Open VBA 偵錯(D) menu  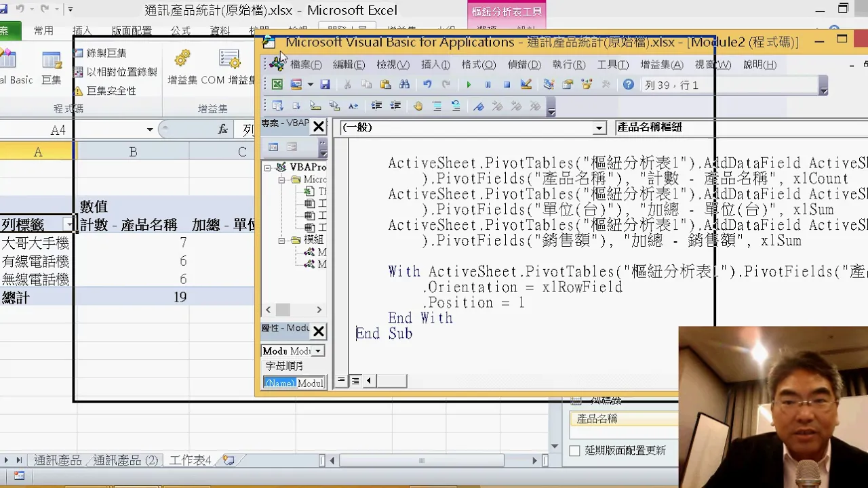coord(524,64)
